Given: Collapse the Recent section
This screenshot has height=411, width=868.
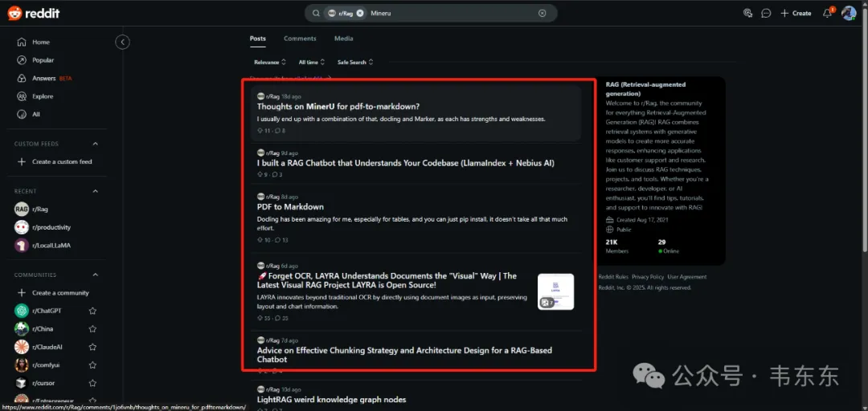Looking at the screenshot, I should coord(95,191).
